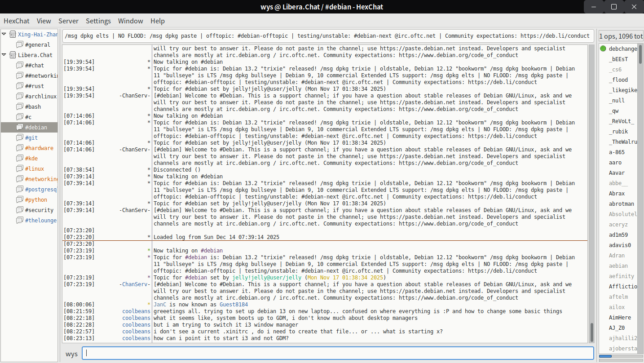Screen dimensions: 644x363
Task: Select the #linux channel icon
Action: coord(19,168)
